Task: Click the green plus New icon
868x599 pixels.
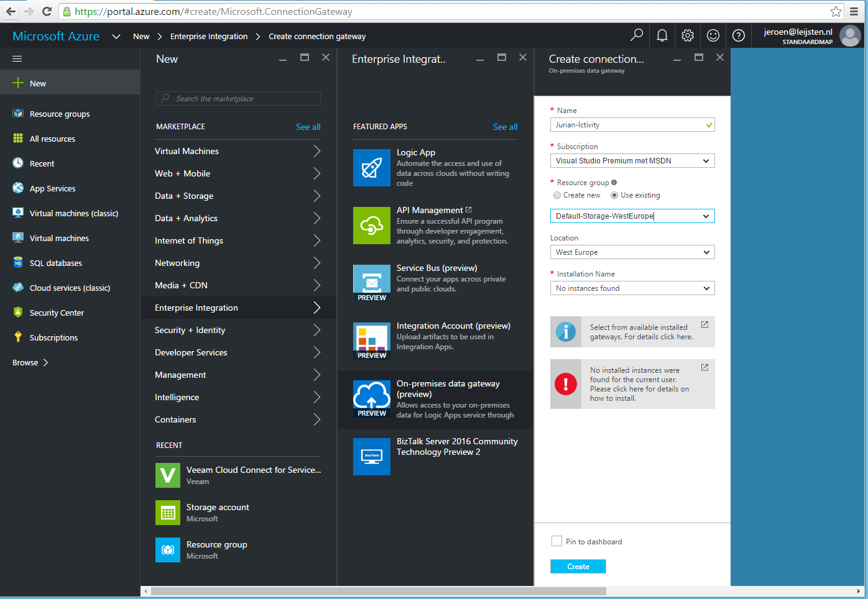Action: (x=18, y=83)
